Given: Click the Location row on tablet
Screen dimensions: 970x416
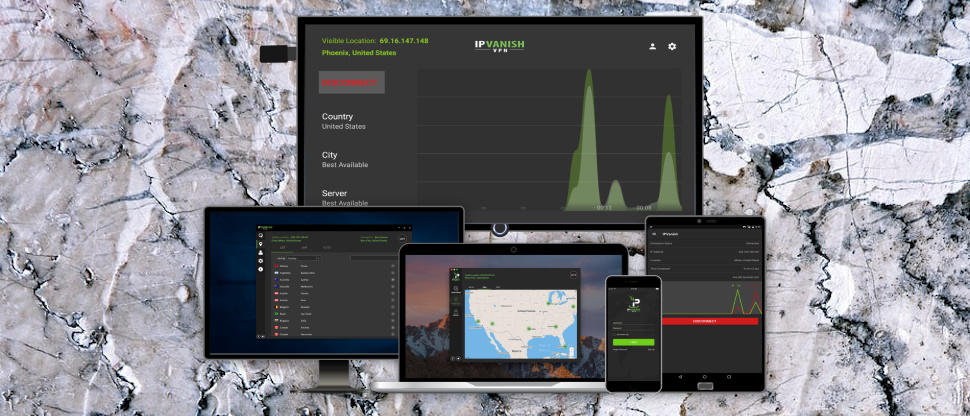Looking at the screenshot, I should click(705, 260).
